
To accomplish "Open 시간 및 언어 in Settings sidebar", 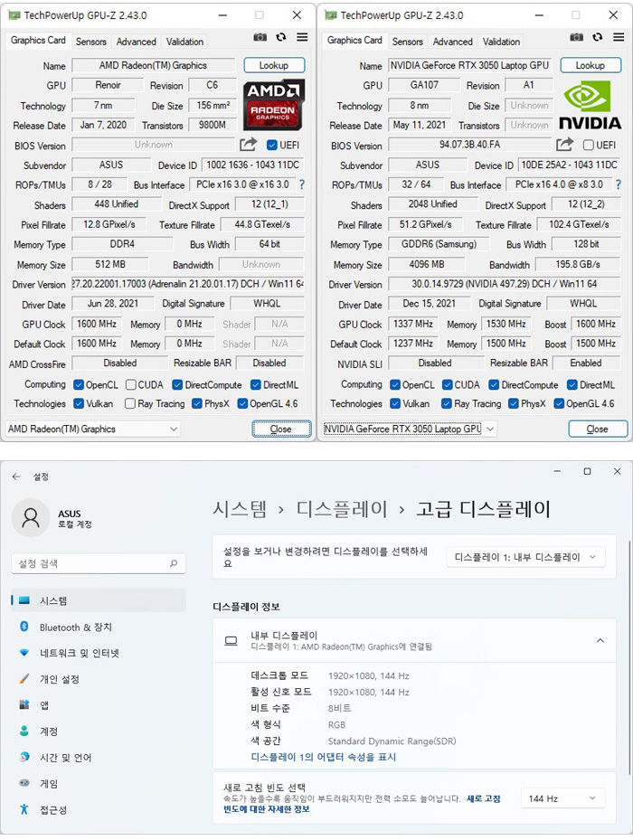I will [x=99, y=758].
